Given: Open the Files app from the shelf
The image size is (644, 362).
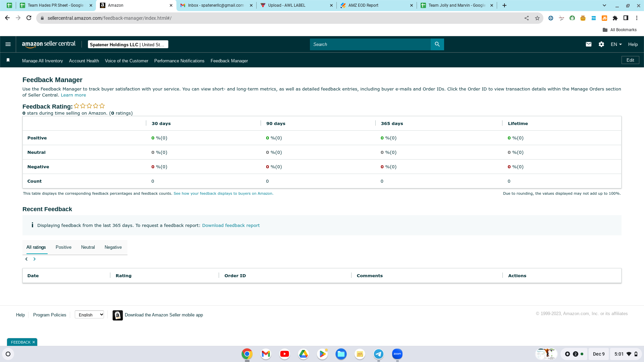Looking at the screenshot, I should pos(341,354).
